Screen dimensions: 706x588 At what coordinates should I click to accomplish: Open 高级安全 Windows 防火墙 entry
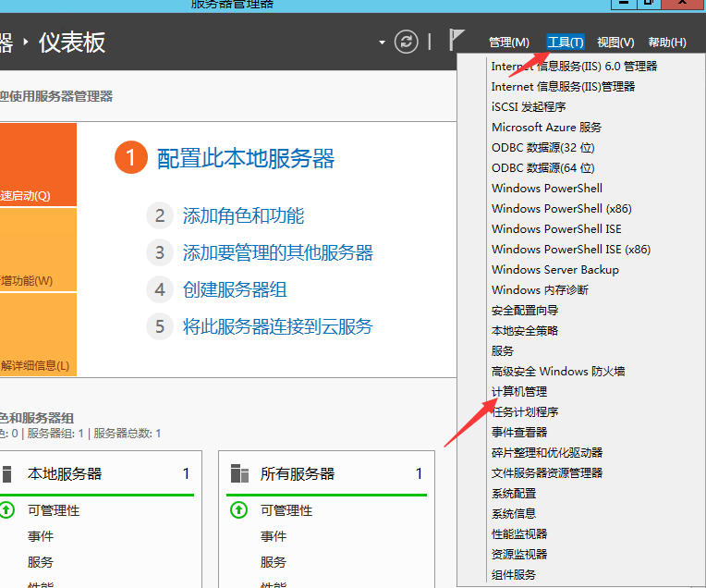pyautogui.click(x=558, y=372)
